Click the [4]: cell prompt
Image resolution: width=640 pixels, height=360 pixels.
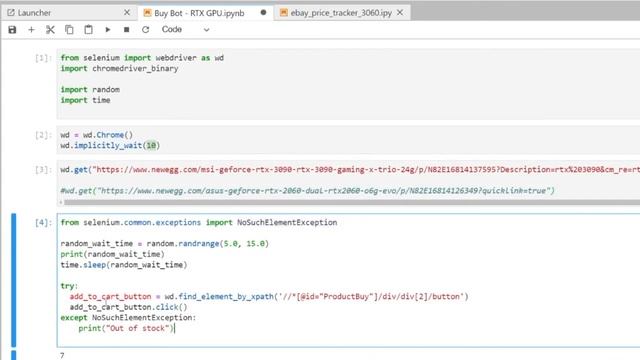pyautogui.click(x=43, y=222)
